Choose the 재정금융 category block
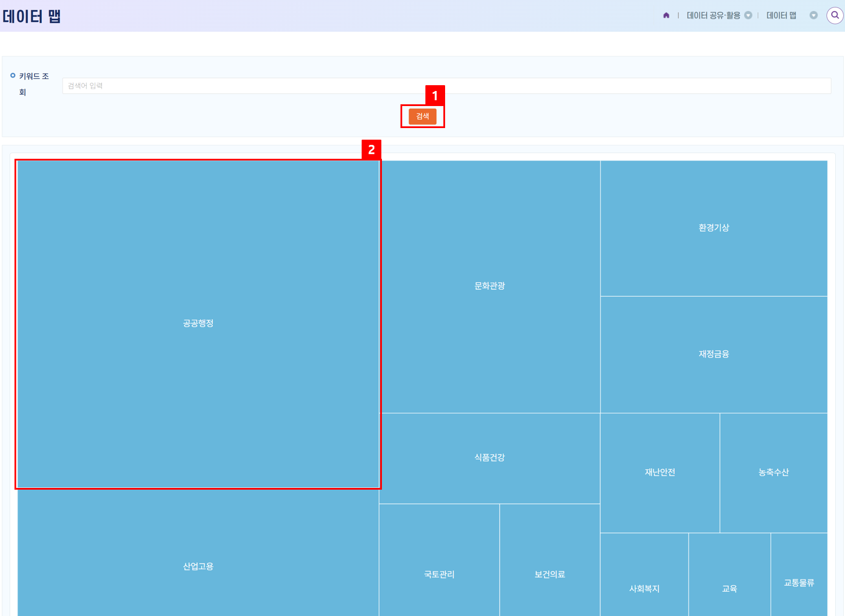The image size is (845, 616). (713, 354)
